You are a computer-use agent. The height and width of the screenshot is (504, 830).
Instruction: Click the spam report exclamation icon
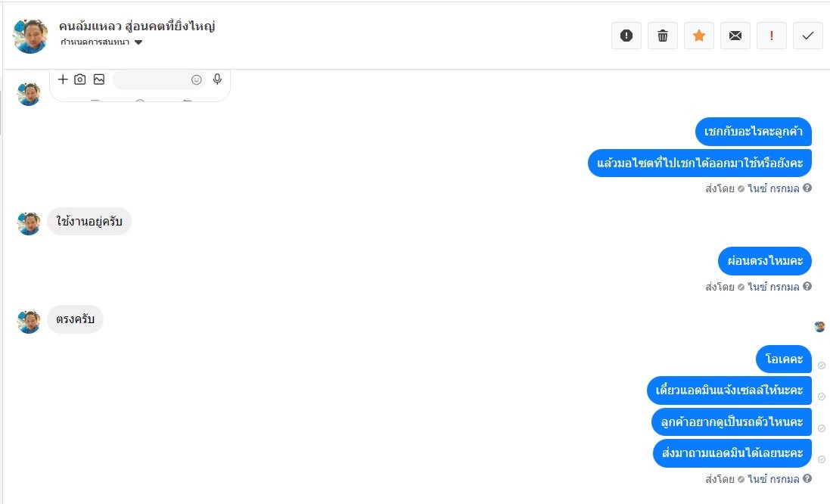pyautogui.click(x=626, y=36)
